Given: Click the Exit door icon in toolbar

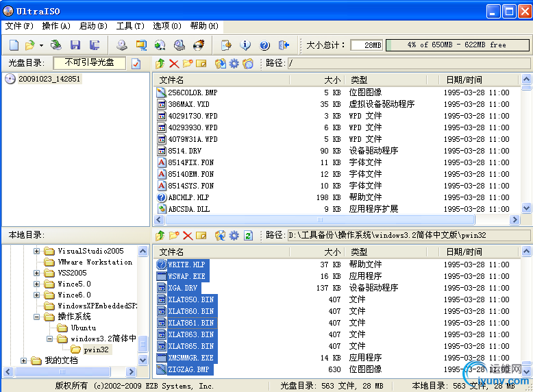Looking at the screenshot, I should (x=284, y=45).
